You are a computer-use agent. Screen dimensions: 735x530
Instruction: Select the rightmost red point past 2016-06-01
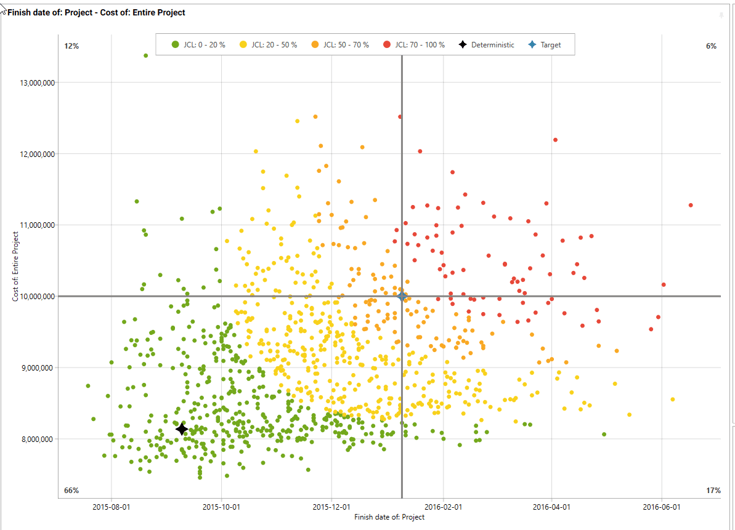click(690, 205)
